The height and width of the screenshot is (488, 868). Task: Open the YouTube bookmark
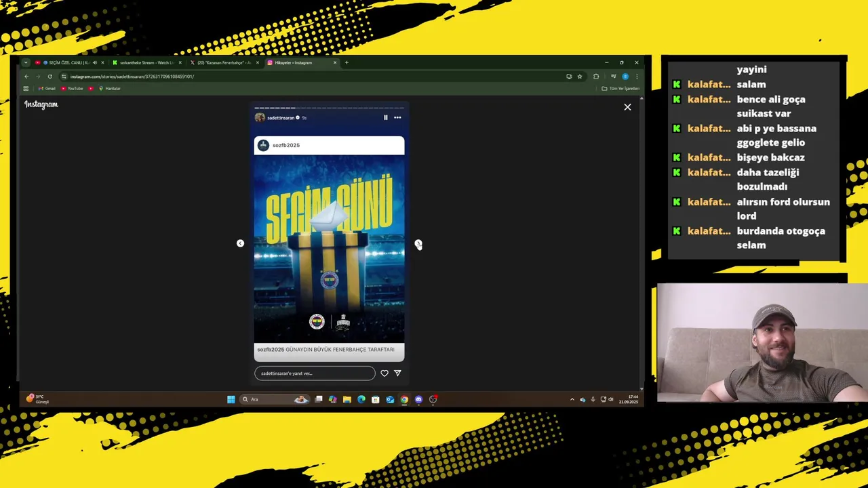tap(72, 88)
